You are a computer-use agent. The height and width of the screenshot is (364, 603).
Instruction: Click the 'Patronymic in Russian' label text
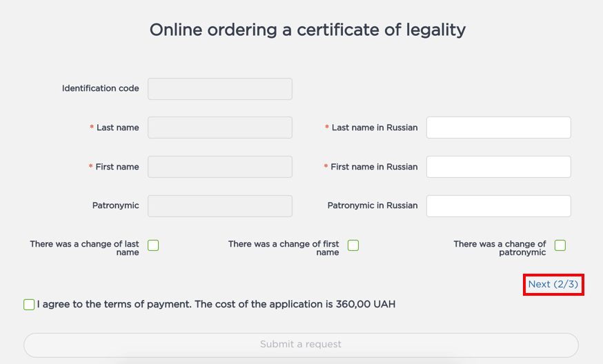pyautogui.click(x=372, y=205)
